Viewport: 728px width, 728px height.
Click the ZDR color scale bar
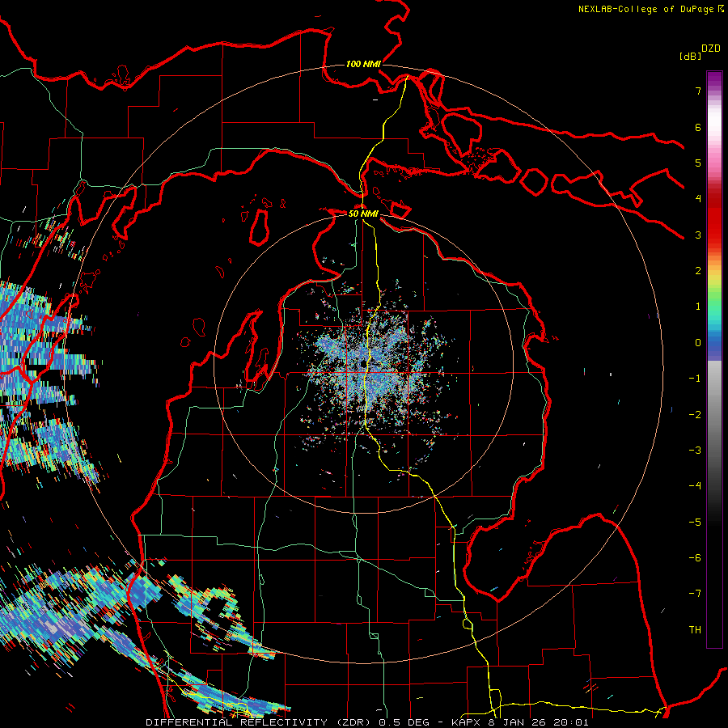pos(714,359)
